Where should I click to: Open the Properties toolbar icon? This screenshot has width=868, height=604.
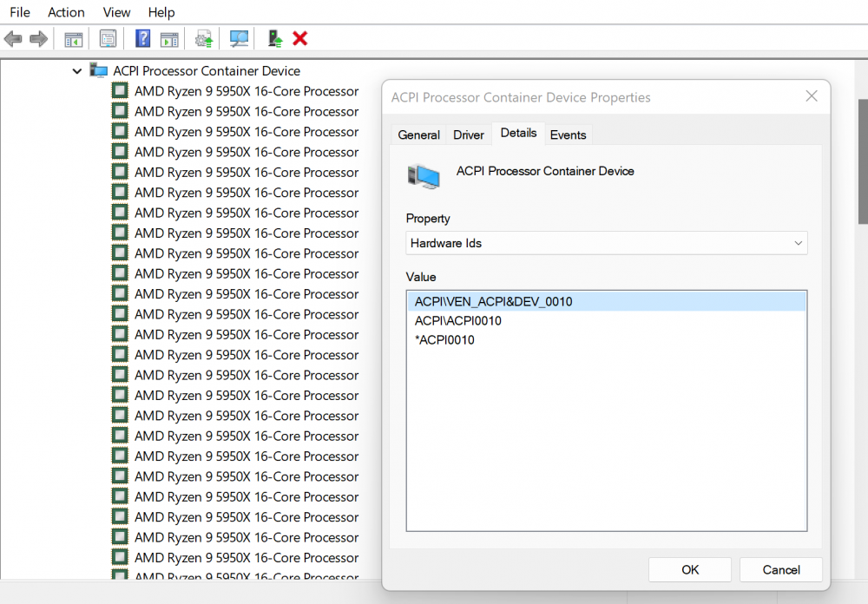point(108,39)
